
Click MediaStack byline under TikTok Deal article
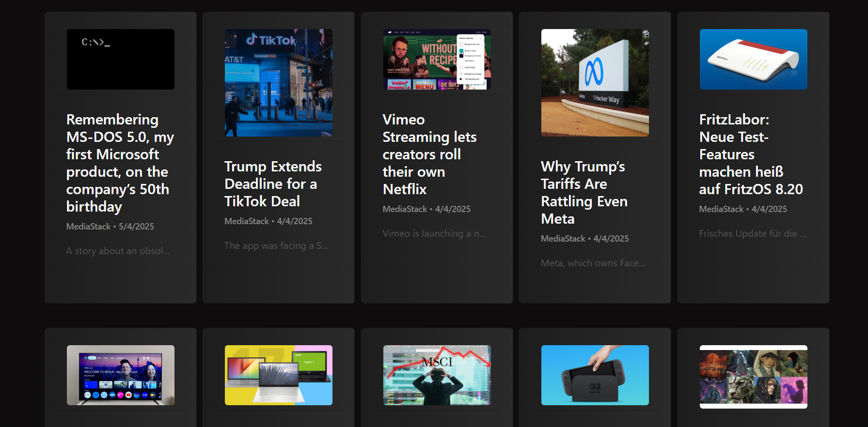[x=268, y=221]
